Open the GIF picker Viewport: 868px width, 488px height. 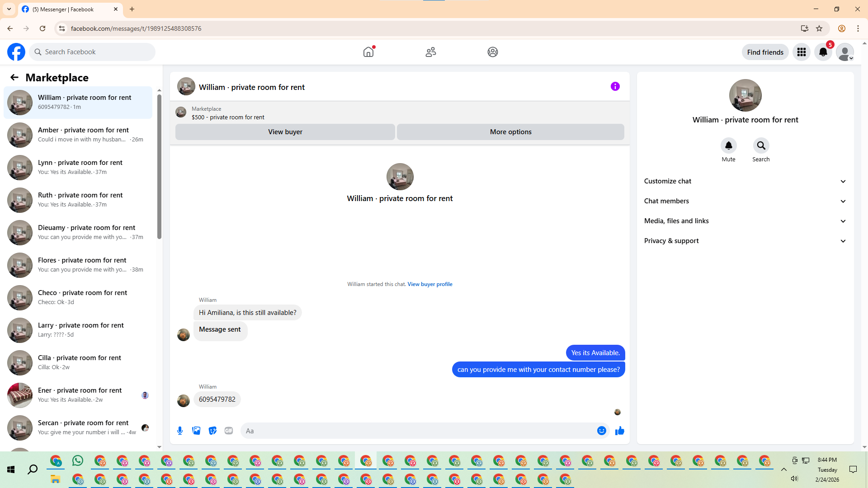pyautogui.click(x=229, y=431)
